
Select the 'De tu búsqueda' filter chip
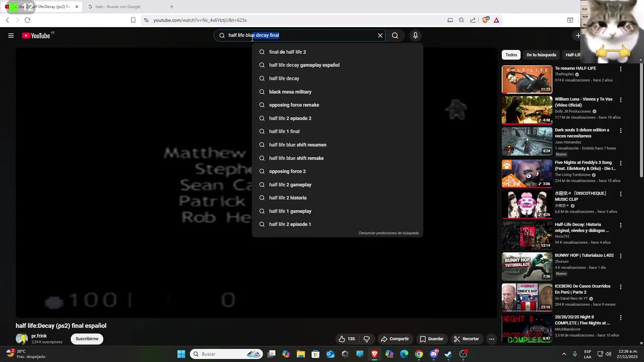click(541, 55)
